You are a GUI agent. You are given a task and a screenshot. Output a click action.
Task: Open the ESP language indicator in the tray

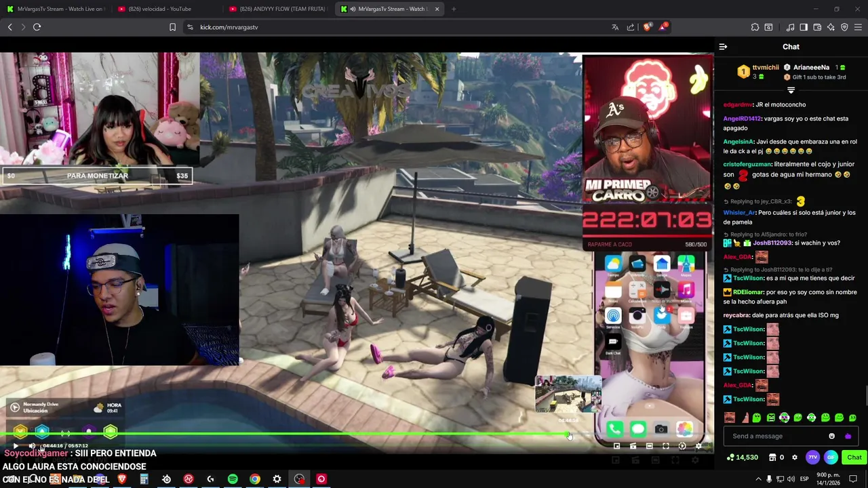click(x=805, y=479)
